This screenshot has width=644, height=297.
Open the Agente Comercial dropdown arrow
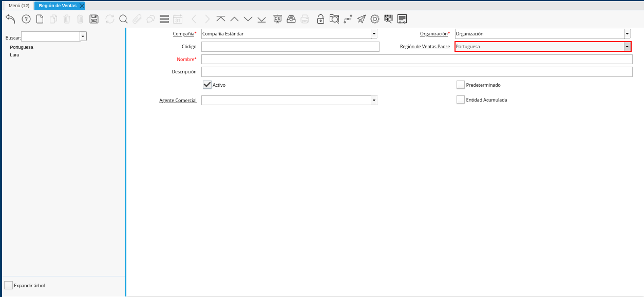click(374, 100)
